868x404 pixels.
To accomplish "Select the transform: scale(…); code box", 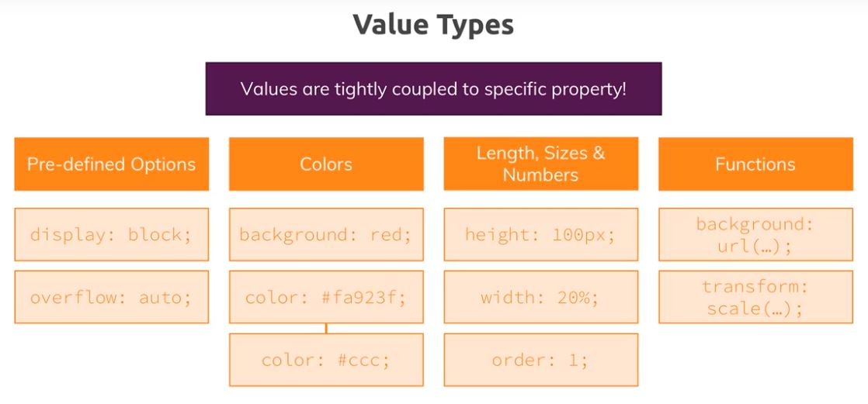I will (755, 297).
